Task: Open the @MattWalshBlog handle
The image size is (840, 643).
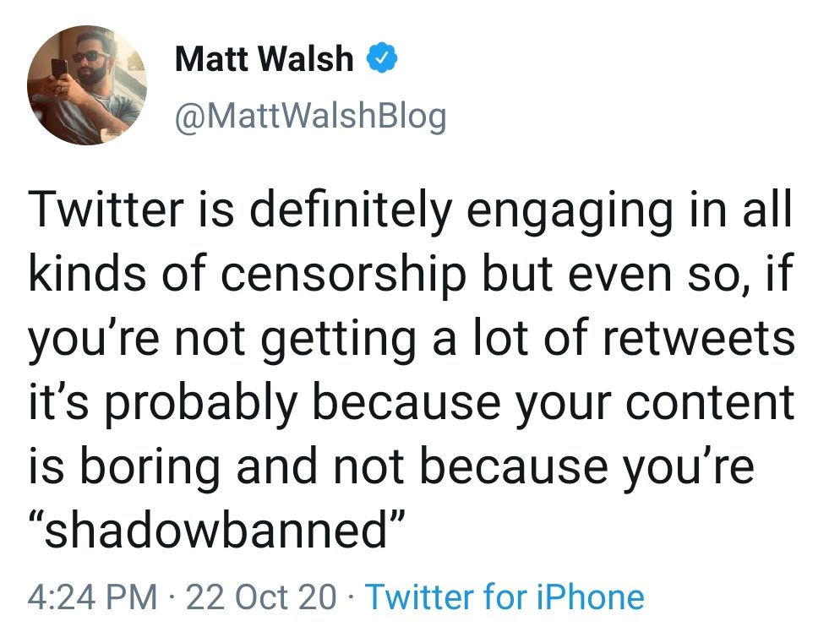Action: 311,115
